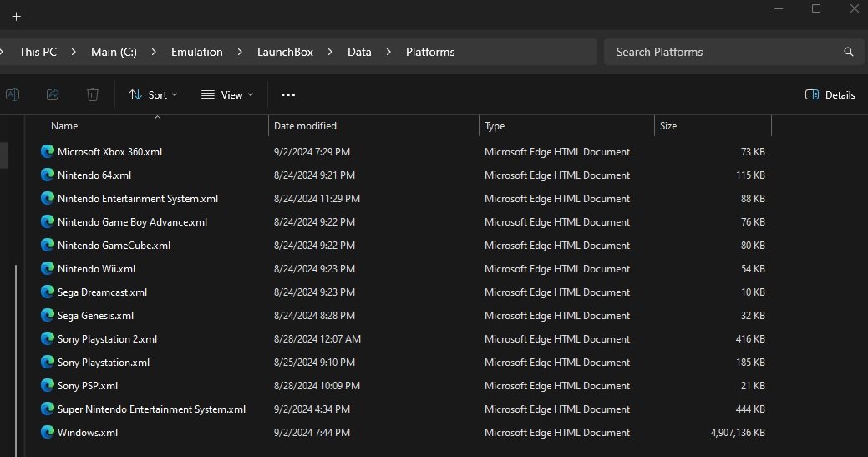
Task: Click the Edge icon beside Nintendo 64.xml
Action: [x=48, y=175]
